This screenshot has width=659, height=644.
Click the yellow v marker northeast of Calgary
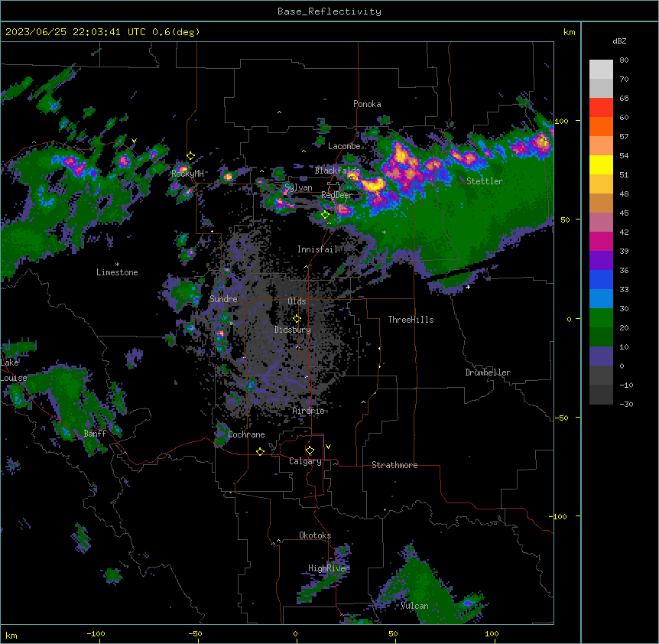(x=328, y=447)
